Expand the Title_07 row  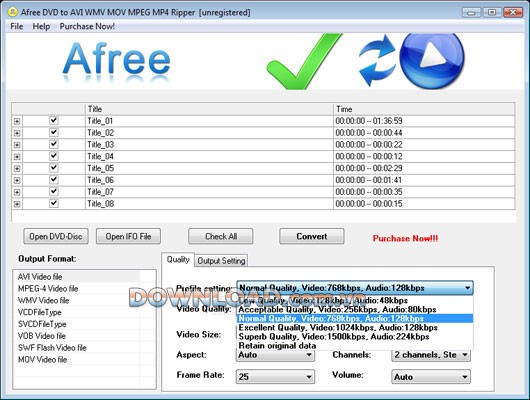17,192
